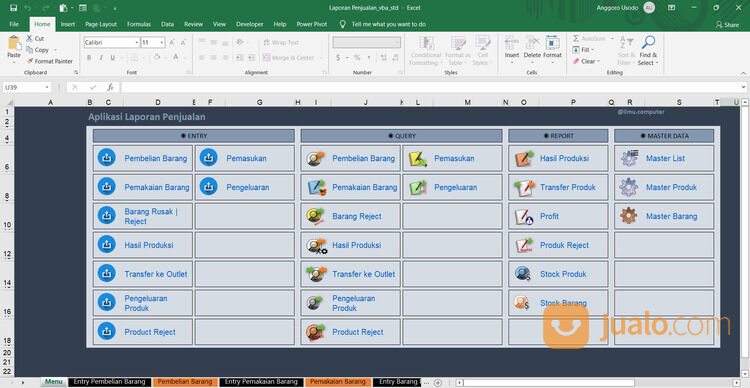Click QUERY Barang Reject icon

point(316,216)
